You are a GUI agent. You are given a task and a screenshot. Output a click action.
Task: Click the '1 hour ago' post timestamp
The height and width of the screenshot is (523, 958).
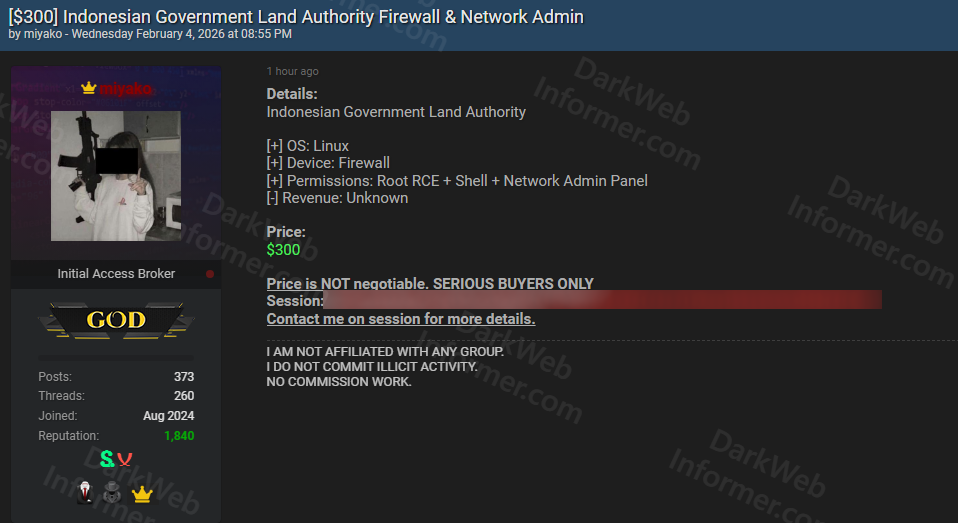tap(293, 72)
